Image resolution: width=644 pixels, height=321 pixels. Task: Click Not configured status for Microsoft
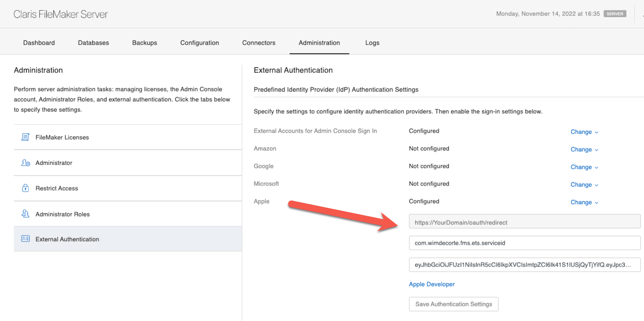tap(429, 184)
